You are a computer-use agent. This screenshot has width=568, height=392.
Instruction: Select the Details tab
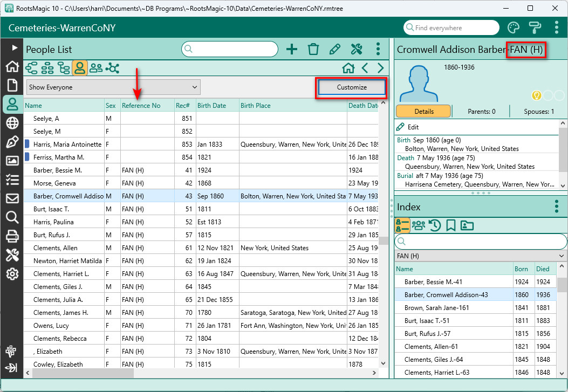click(x=424, y=112)
